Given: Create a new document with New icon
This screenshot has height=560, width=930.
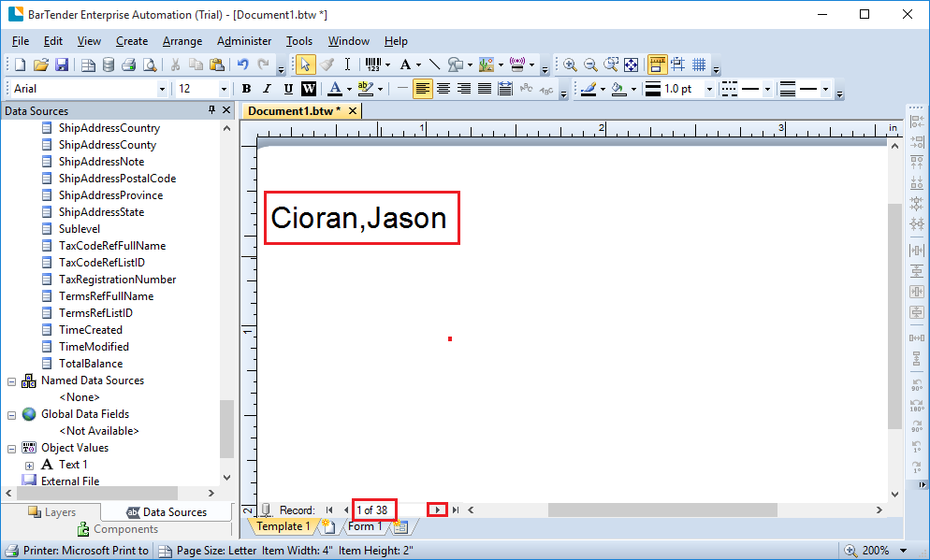Looking at the screenshot, I should [x=21, y=65].
